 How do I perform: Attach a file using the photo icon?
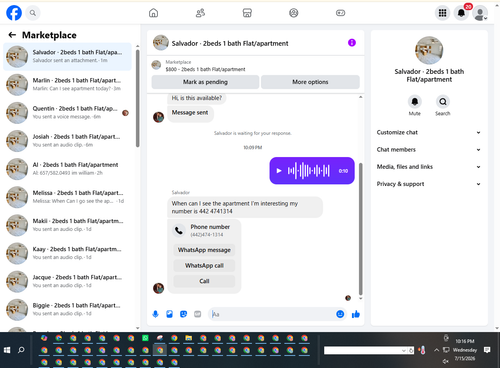(169, 314)
